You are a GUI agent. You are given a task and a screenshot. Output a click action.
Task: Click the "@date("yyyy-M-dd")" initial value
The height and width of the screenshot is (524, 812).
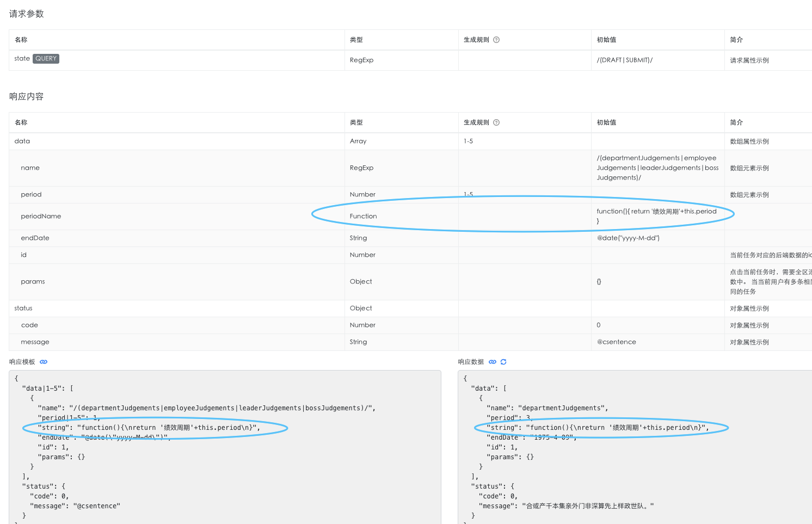click(628, 238)
